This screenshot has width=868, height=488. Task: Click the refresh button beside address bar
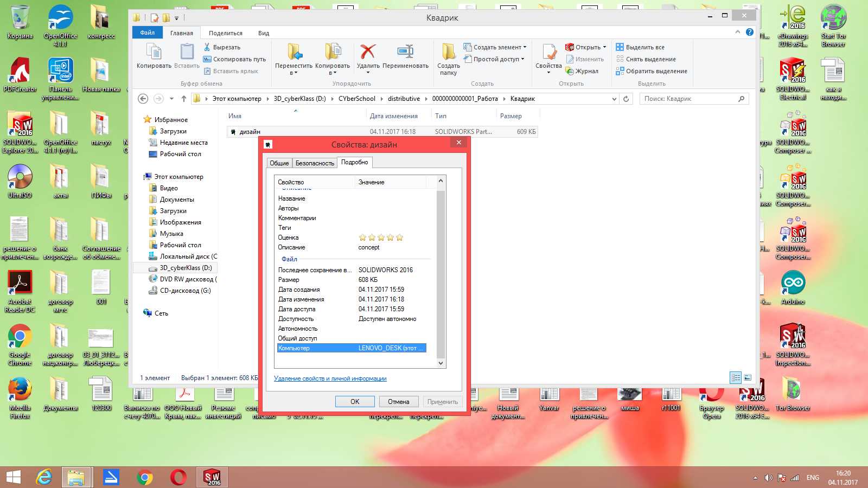tap(626, 99)
